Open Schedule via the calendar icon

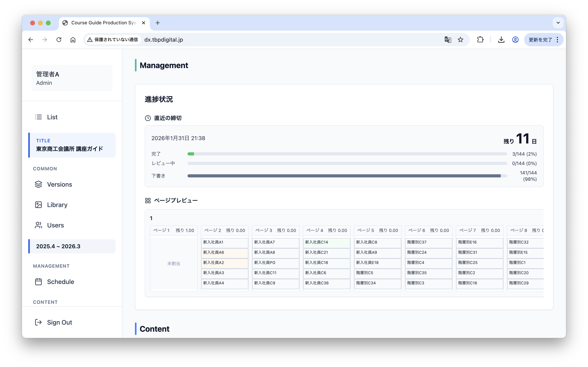(x=38, y=282)
